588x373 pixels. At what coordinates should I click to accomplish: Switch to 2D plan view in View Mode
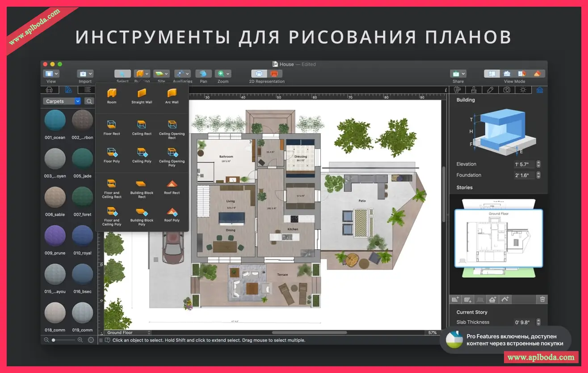(492, 74)
